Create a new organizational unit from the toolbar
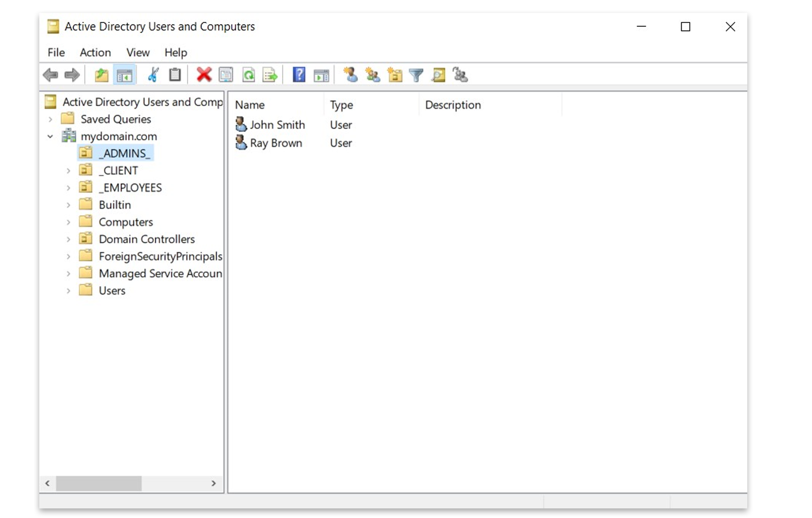 [x=394, y=75]
